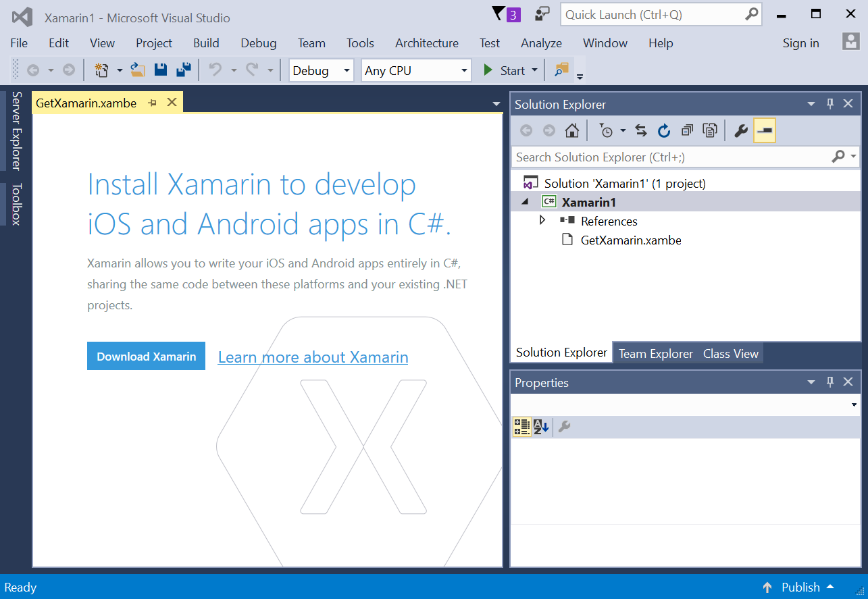Toggle auto-hide pin on Solution Explorer panel
Image resolution: width=868 pixels, height=599 pixels.
[831, 104]
